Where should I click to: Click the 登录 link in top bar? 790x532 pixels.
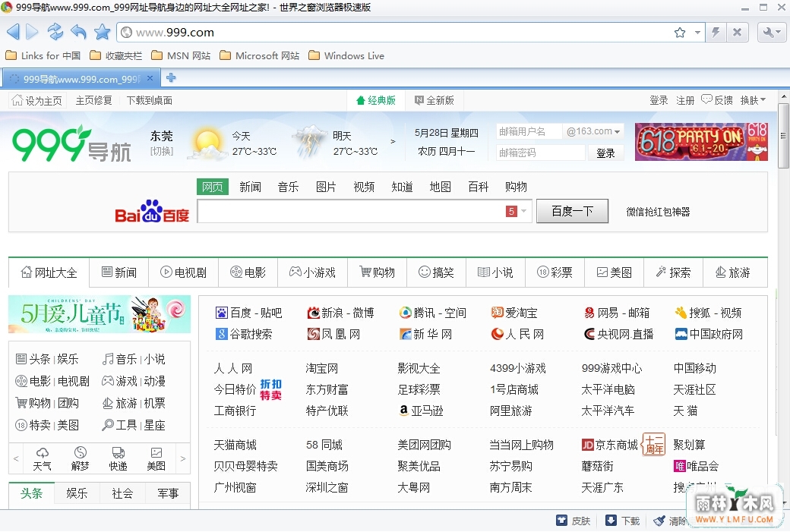click(659, 101)
